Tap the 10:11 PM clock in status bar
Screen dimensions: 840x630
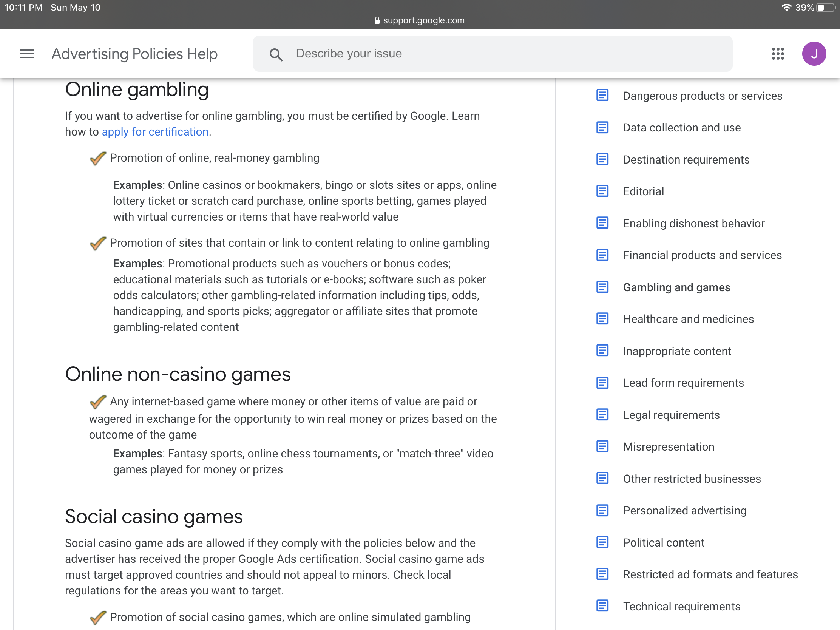[23, 8]
